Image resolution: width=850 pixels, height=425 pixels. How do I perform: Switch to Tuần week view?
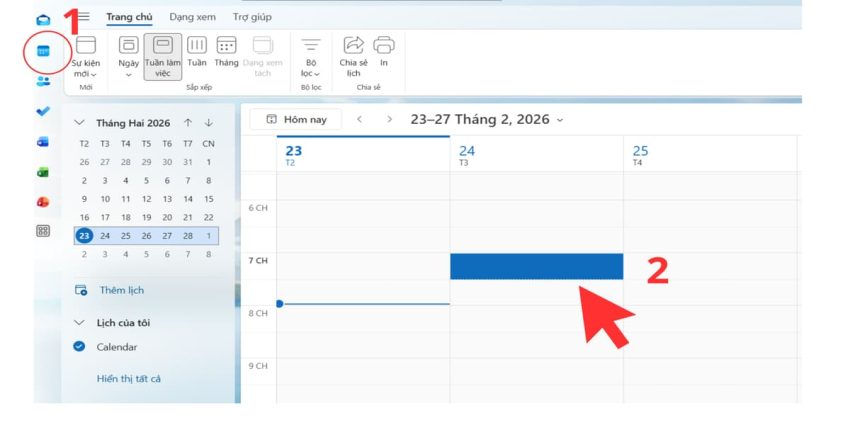coord(197,52)
